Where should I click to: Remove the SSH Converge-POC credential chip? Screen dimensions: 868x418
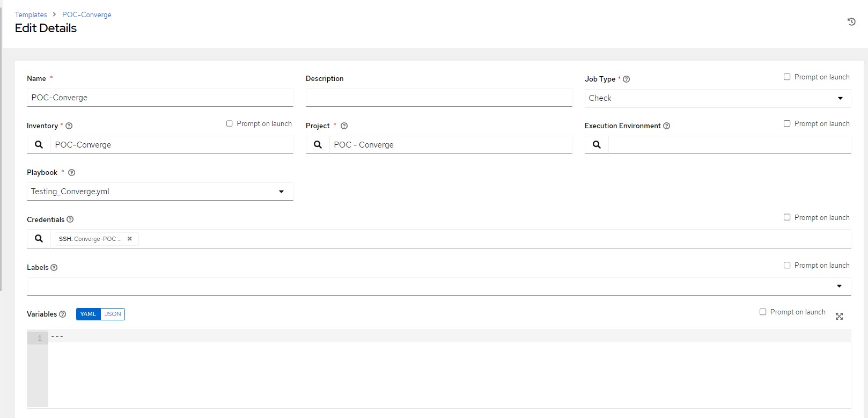(x=129, y=239)
